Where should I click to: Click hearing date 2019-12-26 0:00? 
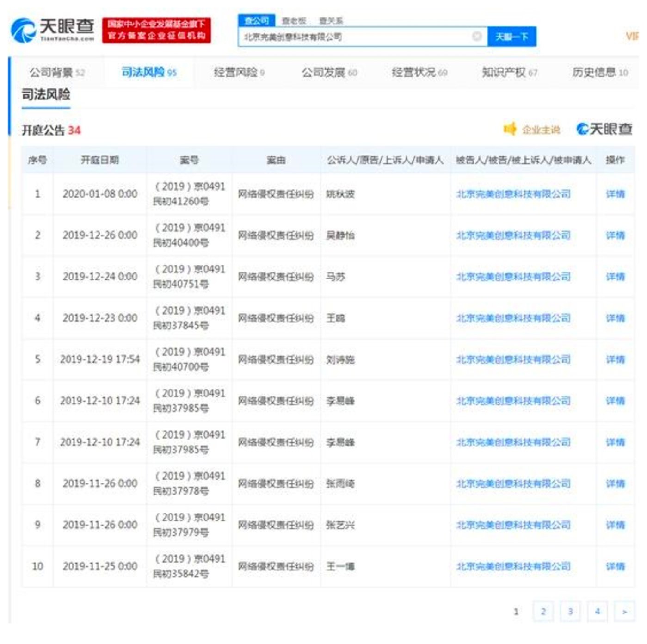coord(100,235)
